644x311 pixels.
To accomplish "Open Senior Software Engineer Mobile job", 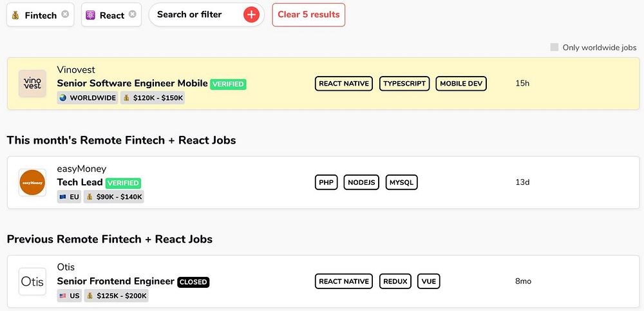I will pyautogui.click(x=132, y=83).
